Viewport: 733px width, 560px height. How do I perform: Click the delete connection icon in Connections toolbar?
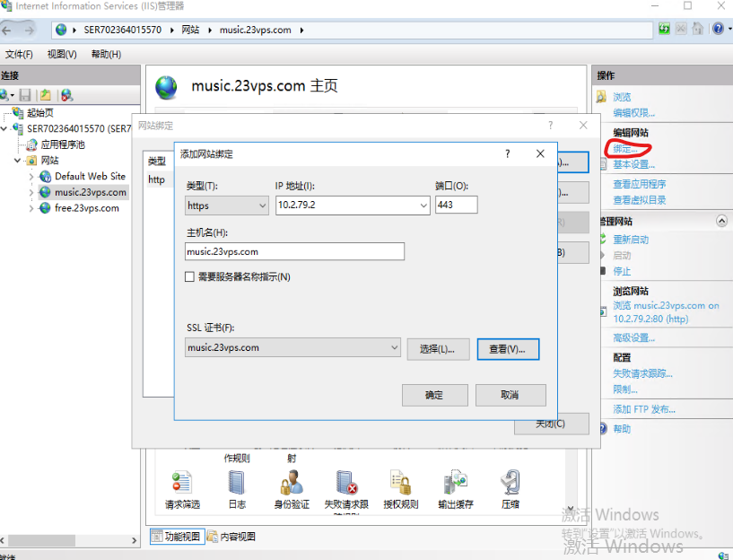[67, 95]
